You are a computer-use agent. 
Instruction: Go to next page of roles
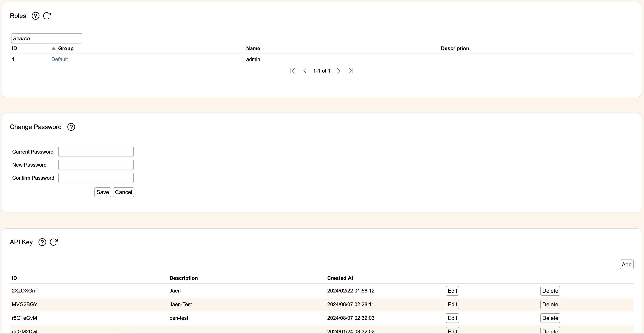338,71
